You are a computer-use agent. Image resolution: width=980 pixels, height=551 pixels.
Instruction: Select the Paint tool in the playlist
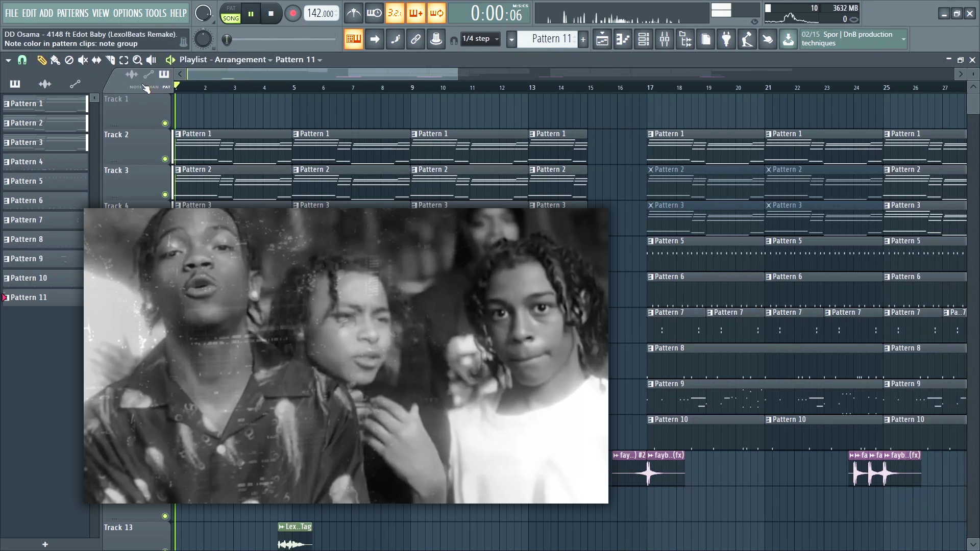[55, 60]
